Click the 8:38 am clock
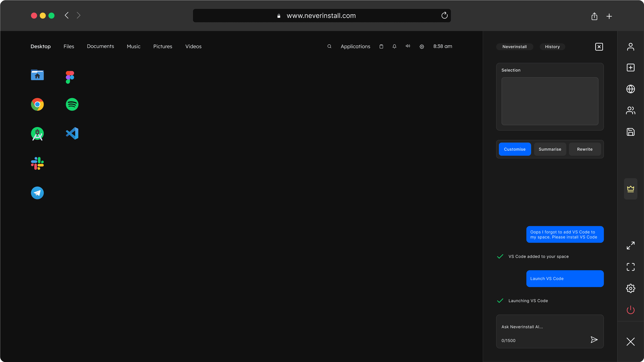Screen dimensions: 644x362 (442, 47)
